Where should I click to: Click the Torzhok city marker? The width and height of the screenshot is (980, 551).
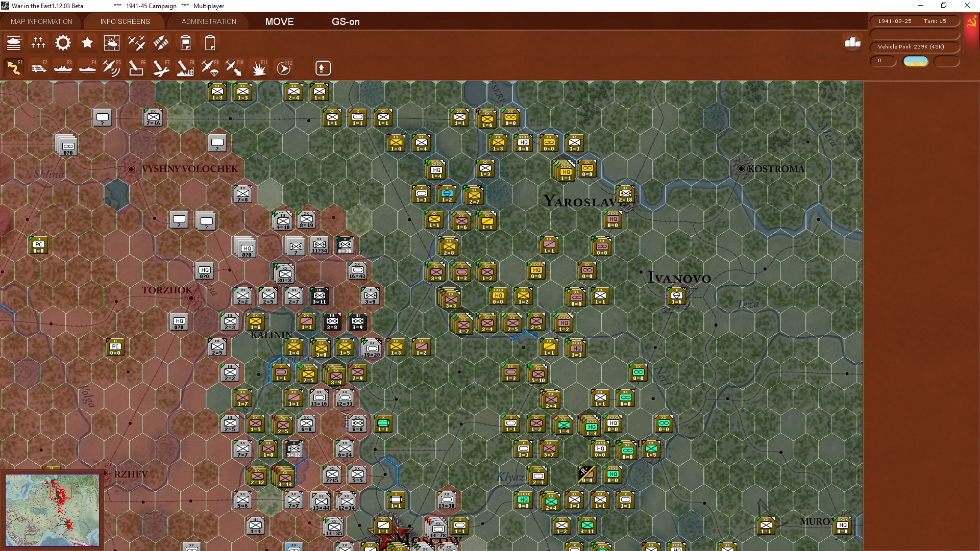point(191,298)
